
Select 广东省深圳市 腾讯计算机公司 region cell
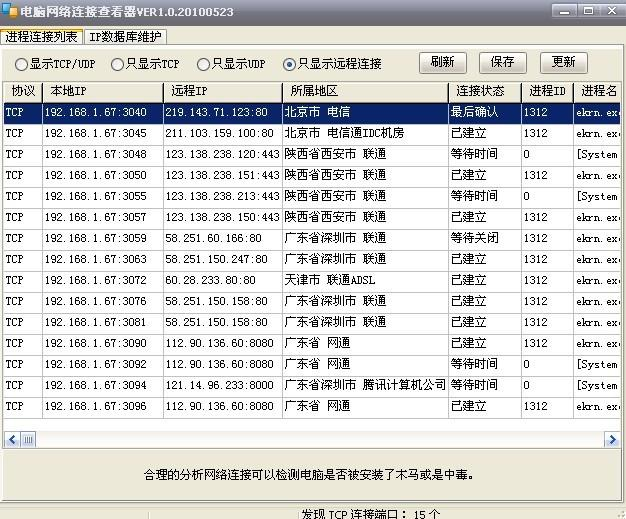365,386
